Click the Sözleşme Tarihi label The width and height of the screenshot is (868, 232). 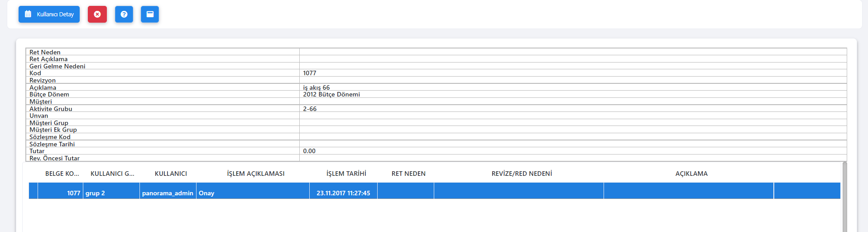pos(52,144)
